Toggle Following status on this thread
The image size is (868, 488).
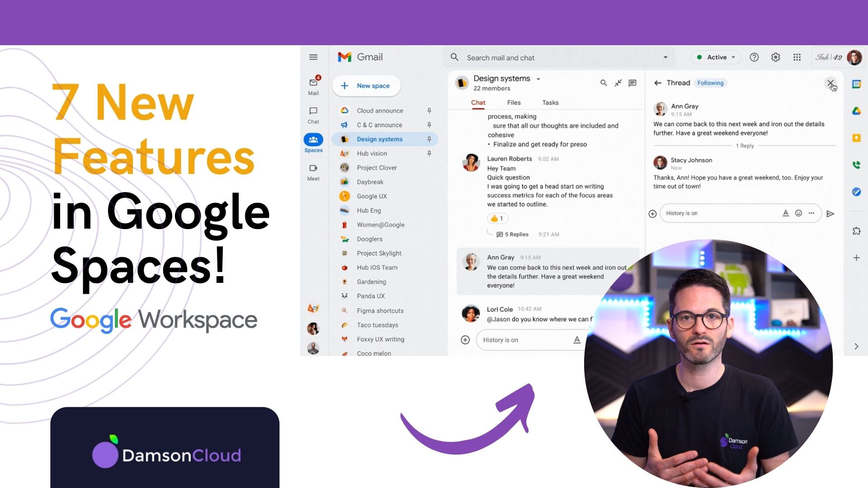709,83
